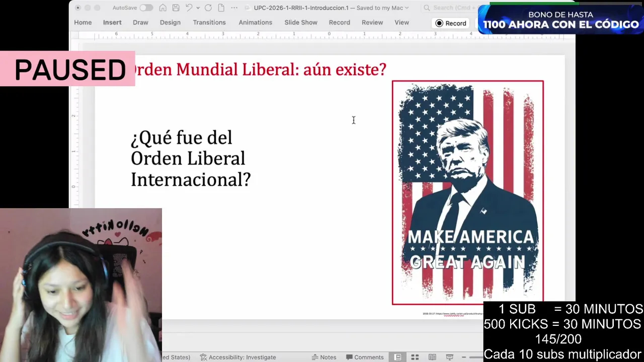The height and width of the screenshot is (362, 644).
Task: Select the Make America Great Again image
Action: click(468, 193)
